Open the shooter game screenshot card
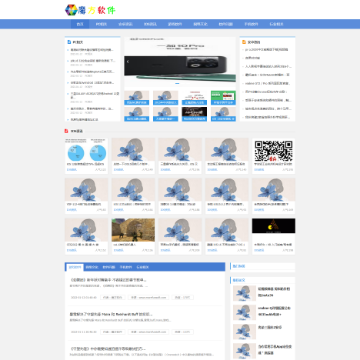360x360 pixels. coord(133,236)
